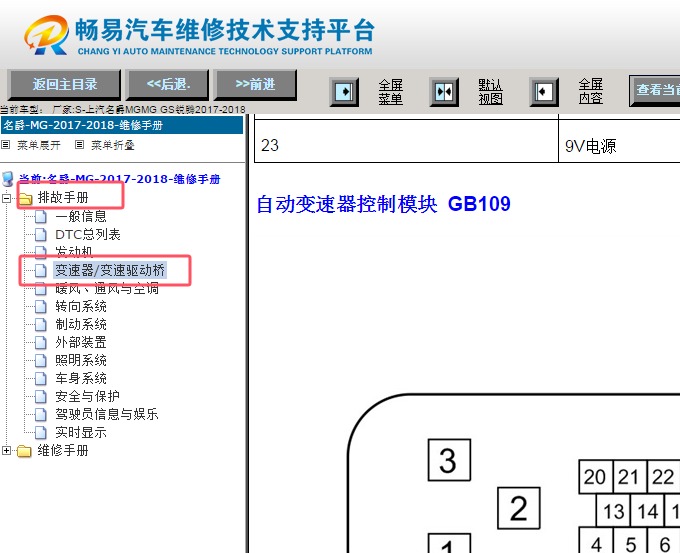
Task: Click the 自动变速器控制模块 GB109 heading
Action: (x=383, y=204)
